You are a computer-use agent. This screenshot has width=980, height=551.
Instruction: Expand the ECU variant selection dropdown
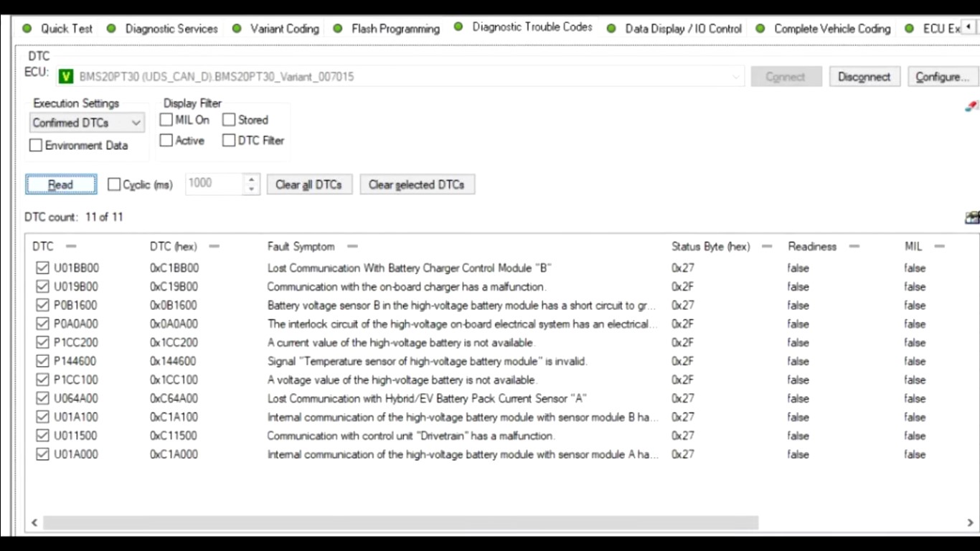click(x=736, y=77)
